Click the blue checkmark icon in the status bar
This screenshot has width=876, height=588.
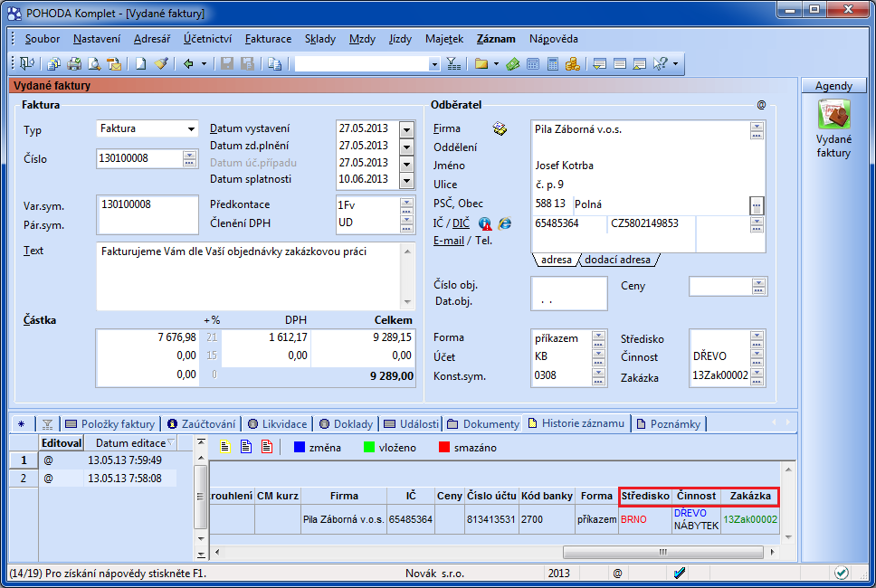680,573
